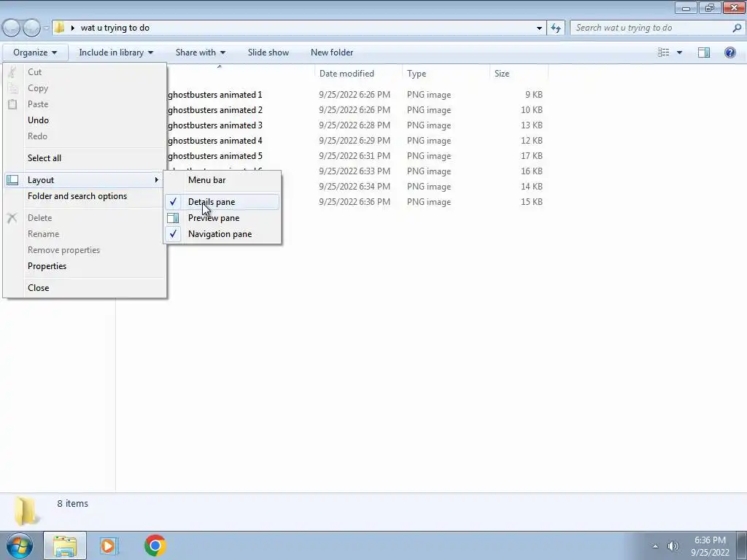Enable the Preview pane option
The height and width of the screenshot is (560, 747).
pyautogui.click(x=222, y=218)
